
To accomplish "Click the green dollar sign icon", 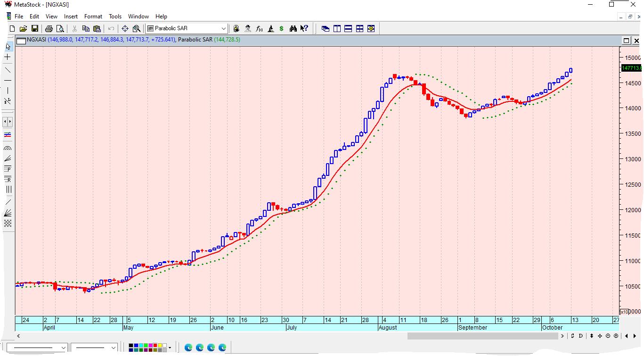I will (281, 29).
